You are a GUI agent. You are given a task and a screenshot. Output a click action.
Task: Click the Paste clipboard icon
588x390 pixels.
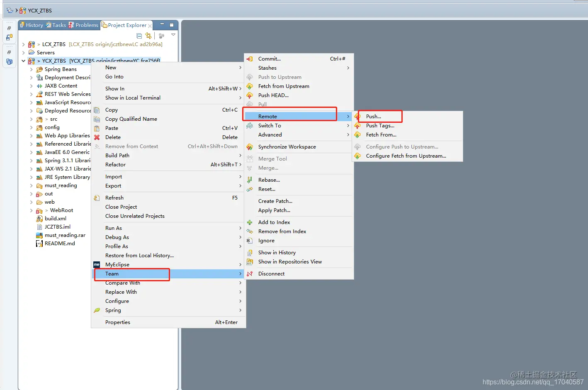coord(97,128)
